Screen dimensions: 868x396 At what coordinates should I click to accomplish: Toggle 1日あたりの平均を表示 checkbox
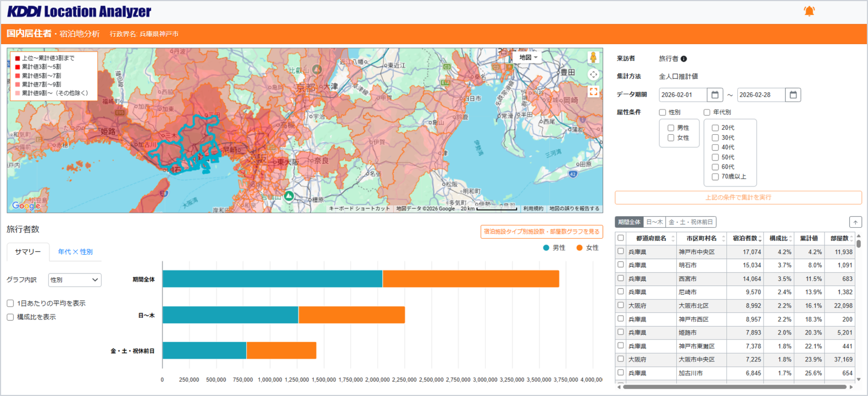coord(10,303)
